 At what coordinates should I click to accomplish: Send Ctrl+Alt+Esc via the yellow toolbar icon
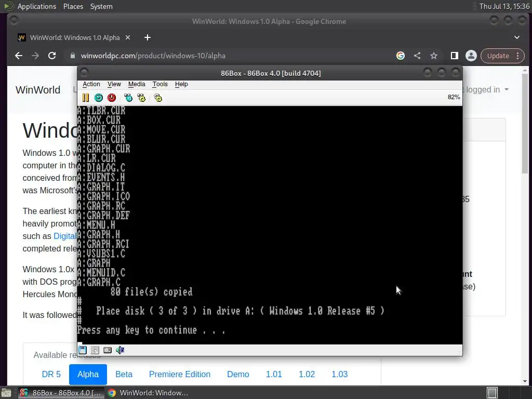tap(141, 98)
